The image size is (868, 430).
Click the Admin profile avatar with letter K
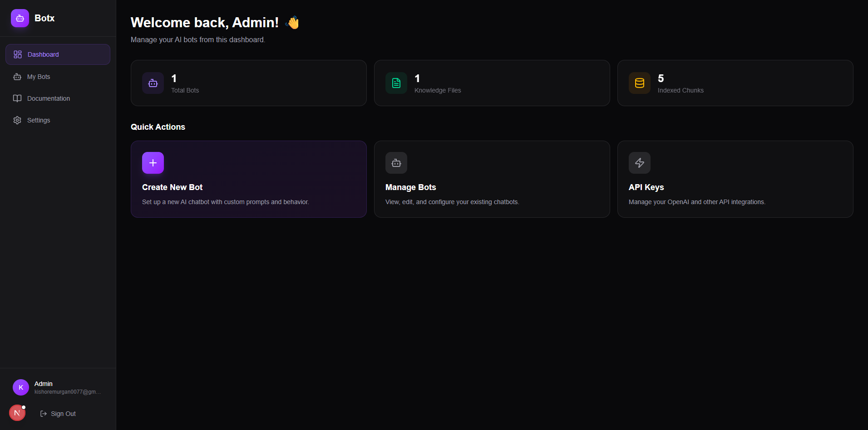[20, 387]
